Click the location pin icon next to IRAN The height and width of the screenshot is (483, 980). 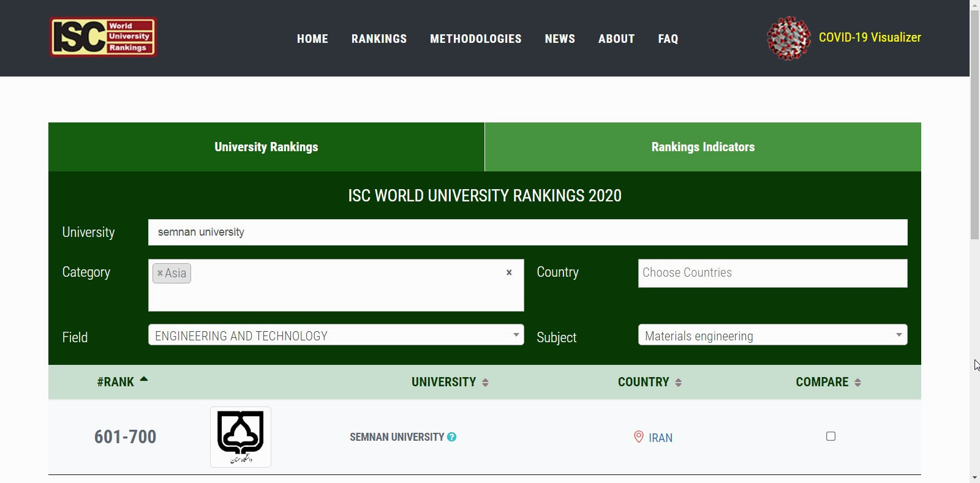pyautogui.click(x=638, y=437)
